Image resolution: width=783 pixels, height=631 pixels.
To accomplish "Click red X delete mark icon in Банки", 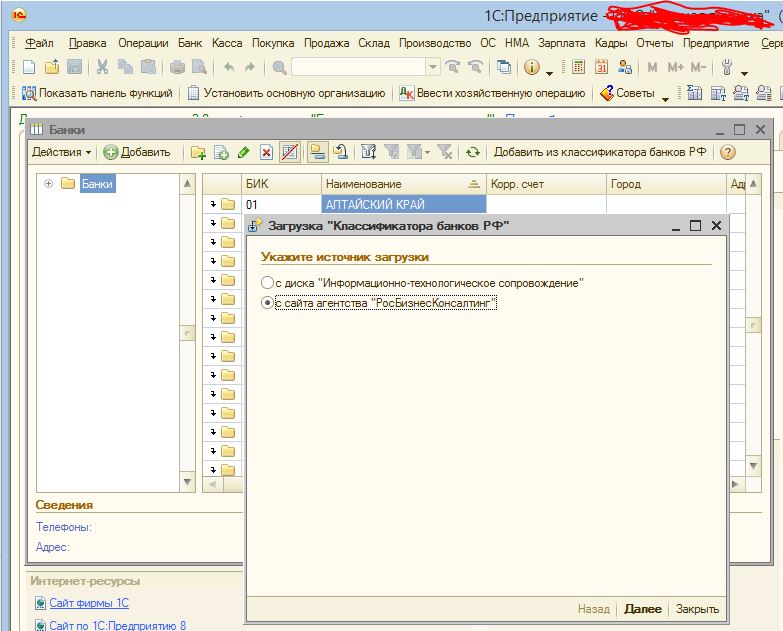I will (x=266, y=152).
